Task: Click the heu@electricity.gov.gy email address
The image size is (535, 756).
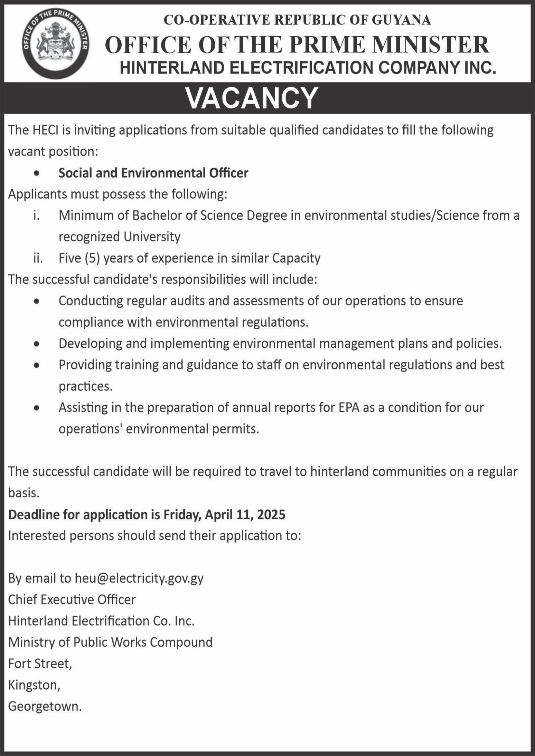Action: (139, 578)
